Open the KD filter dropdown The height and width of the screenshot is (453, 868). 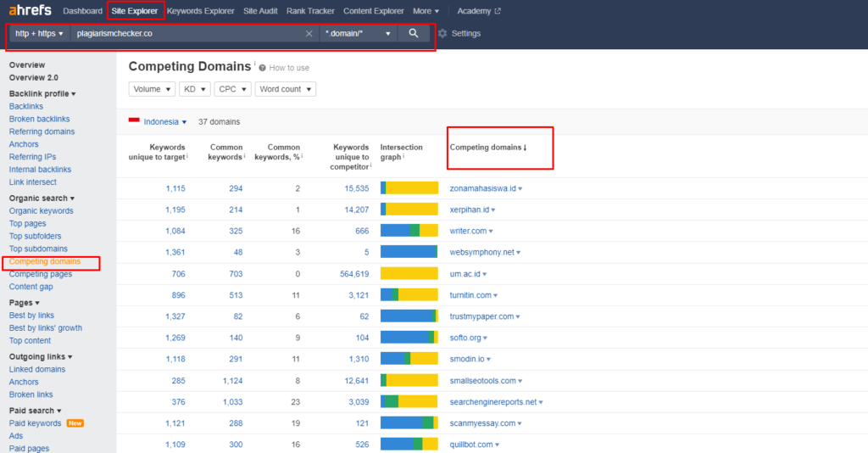pyautogui.click(x=195, y=89)
